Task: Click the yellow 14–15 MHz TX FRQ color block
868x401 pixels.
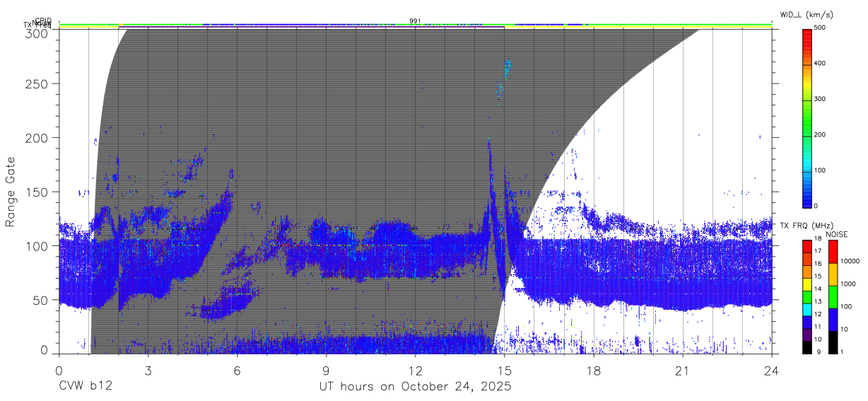Action: coord(807,284)
